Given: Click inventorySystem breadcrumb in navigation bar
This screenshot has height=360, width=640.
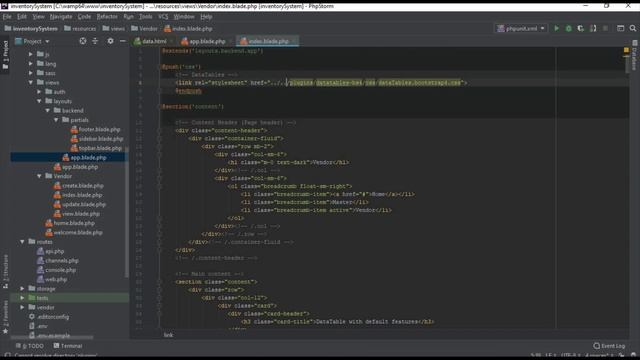Looking at the screenshot, I should [x=31, y=29].
